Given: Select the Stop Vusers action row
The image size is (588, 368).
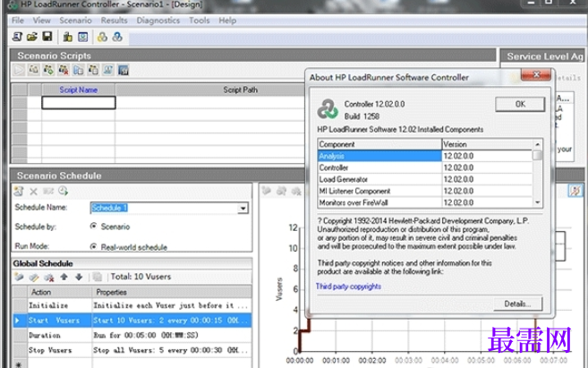Looking at the screenshot, I should [132, 350].
